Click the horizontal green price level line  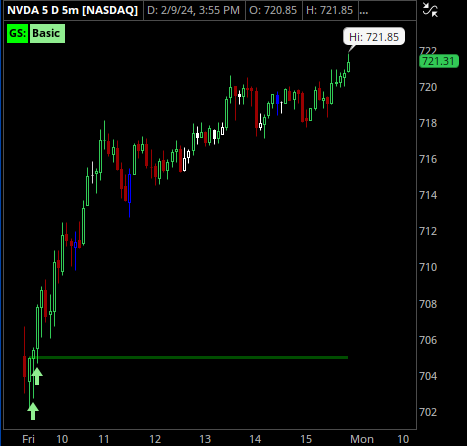pos(193,358)
